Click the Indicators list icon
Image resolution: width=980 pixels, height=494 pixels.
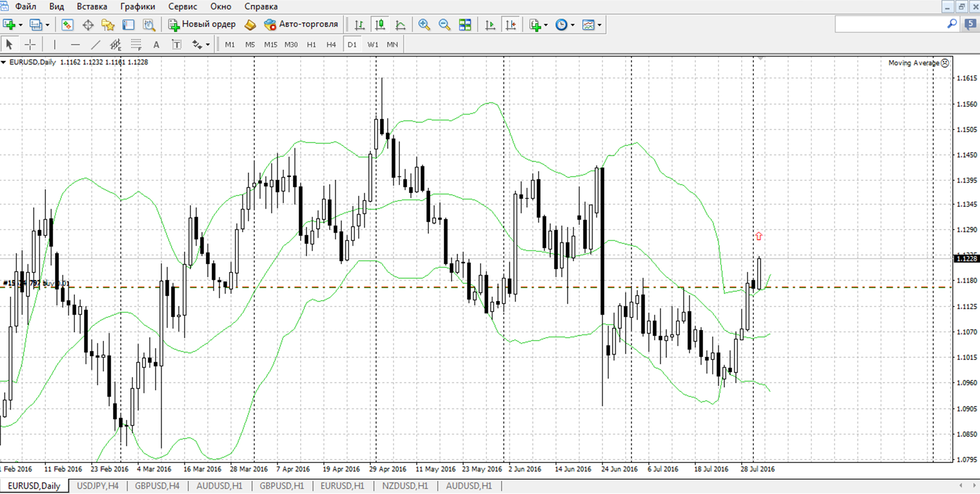click(535, 25)
